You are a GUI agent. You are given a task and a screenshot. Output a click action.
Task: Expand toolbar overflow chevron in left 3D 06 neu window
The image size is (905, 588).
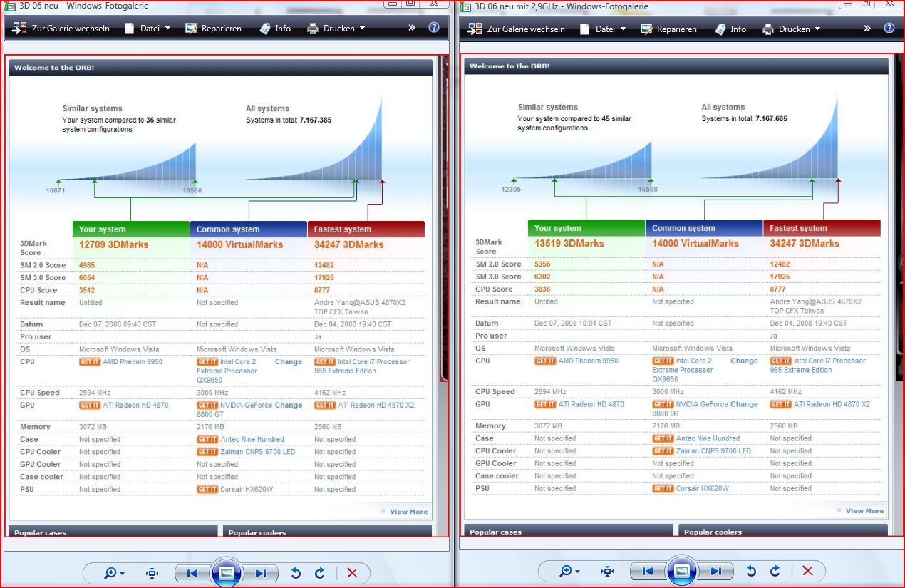[x=412, y=29]
